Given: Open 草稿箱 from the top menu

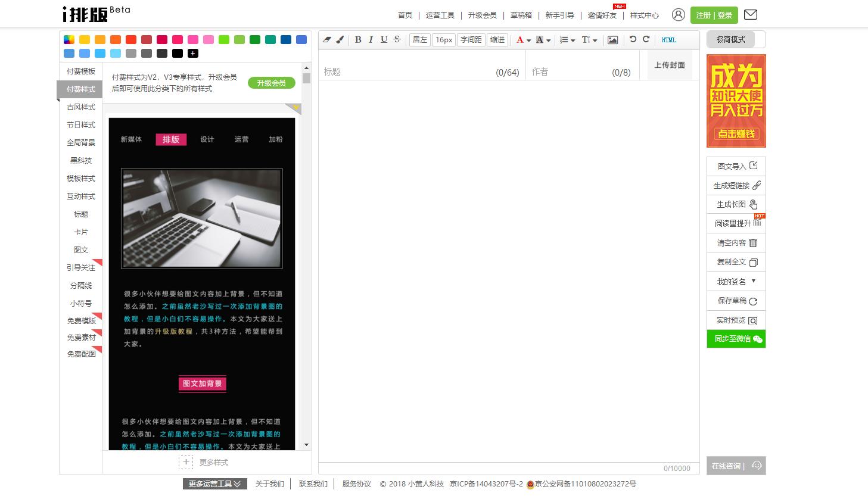Looking at the screenshot, I should (x=520, y=15).
